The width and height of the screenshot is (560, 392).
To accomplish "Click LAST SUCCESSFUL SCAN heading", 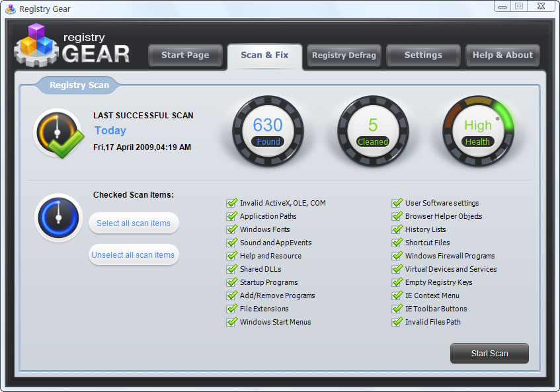I will tap(143, 115).
